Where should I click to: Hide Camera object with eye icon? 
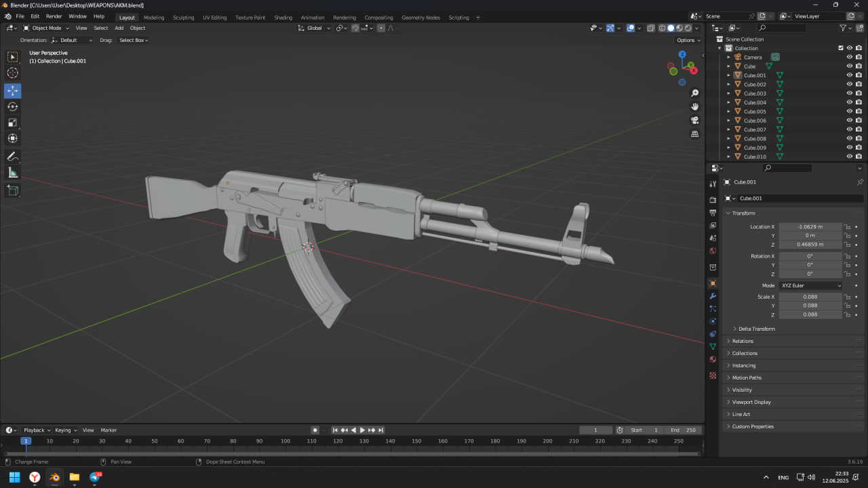pos(849,57)
